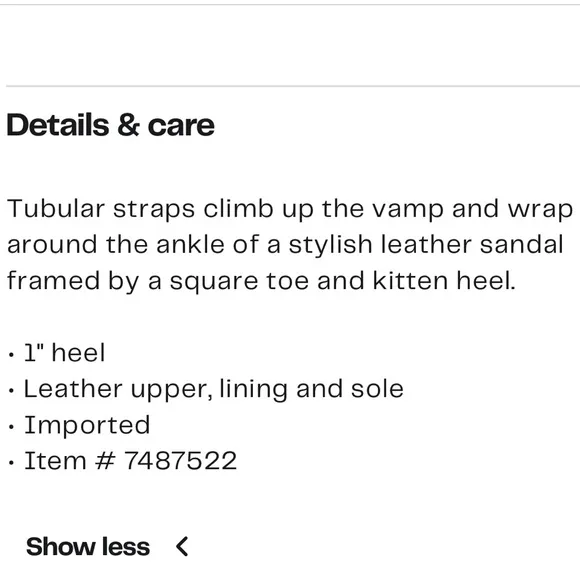Select the Item # 7487522 text
This screenshot has height=580, width=580.
(x=130, y=461)
